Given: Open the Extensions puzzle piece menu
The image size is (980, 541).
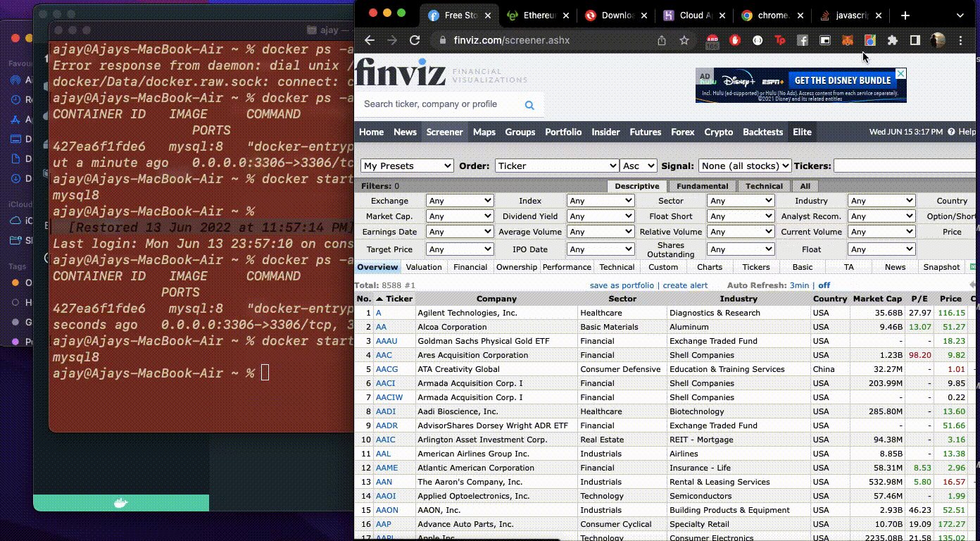Looking at the screenshot, I should [892, 40].
